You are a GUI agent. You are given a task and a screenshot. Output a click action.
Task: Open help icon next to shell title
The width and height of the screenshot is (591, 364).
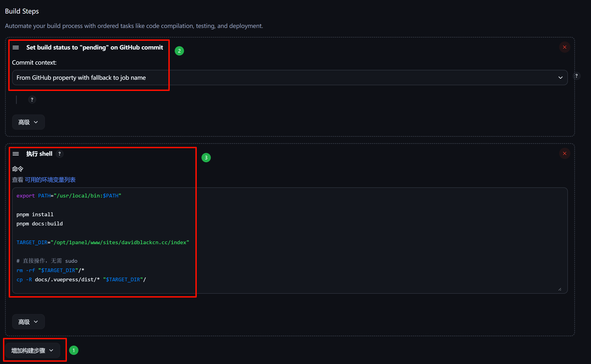point(60,154)
